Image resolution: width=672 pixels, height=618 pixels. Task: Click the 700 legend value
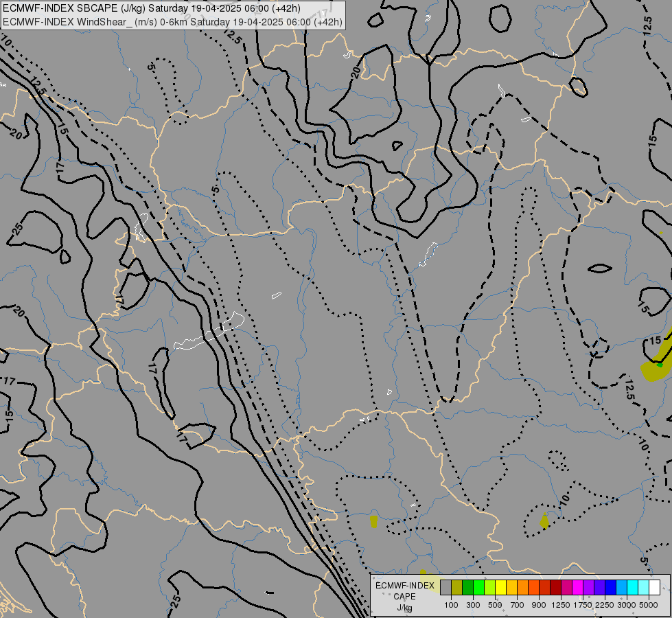point(518,605)
